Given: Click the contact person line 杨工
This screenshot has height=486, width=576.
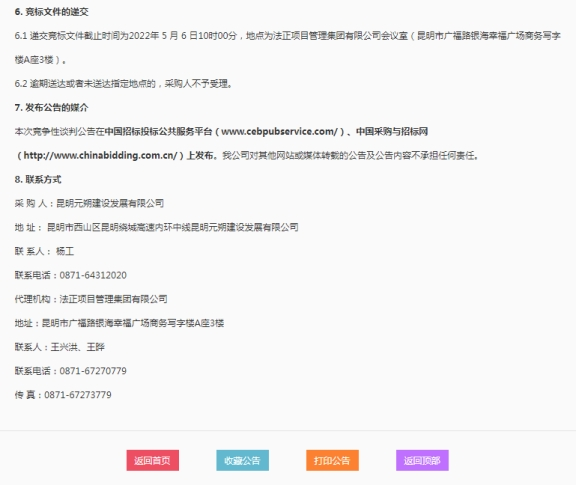Looking at the screenshot, I should coord(44,251).
